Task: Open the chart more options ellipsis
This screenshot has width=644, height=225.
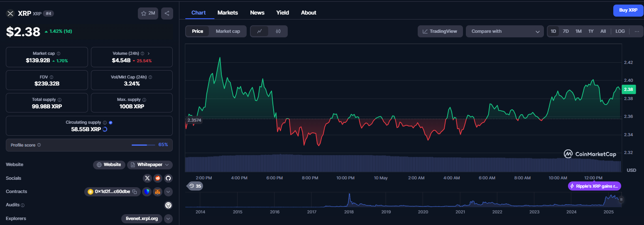Action: point(637,31)
